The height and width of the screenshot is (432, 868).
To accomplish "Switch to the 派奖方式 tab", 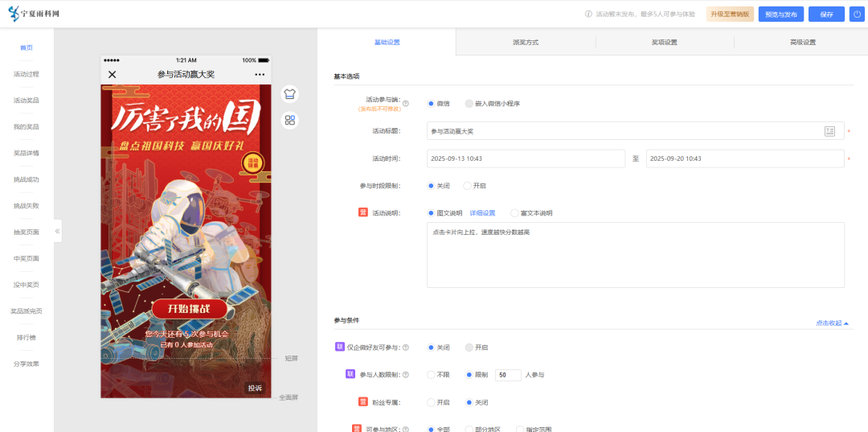I will coord(526,42).
